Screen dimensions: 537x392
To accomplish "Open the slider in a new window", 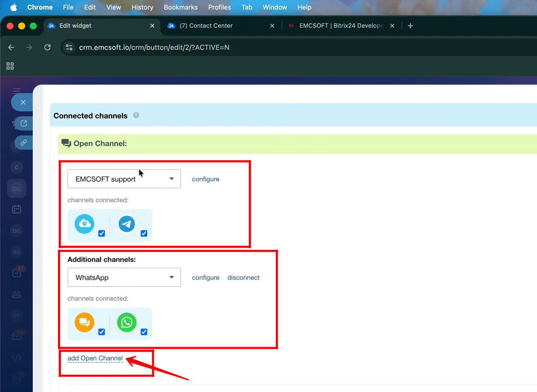I will tap(24, 123).
